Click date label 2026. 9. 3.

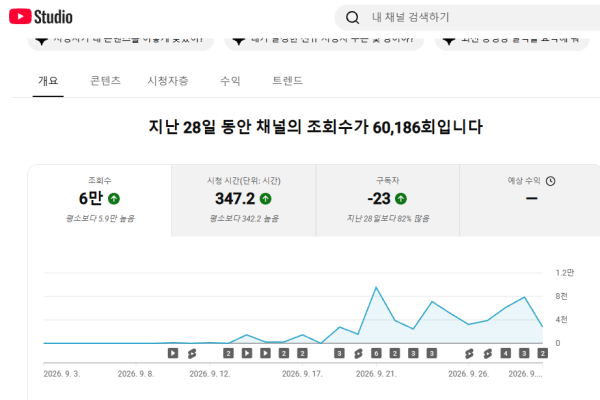coord(62,374)
